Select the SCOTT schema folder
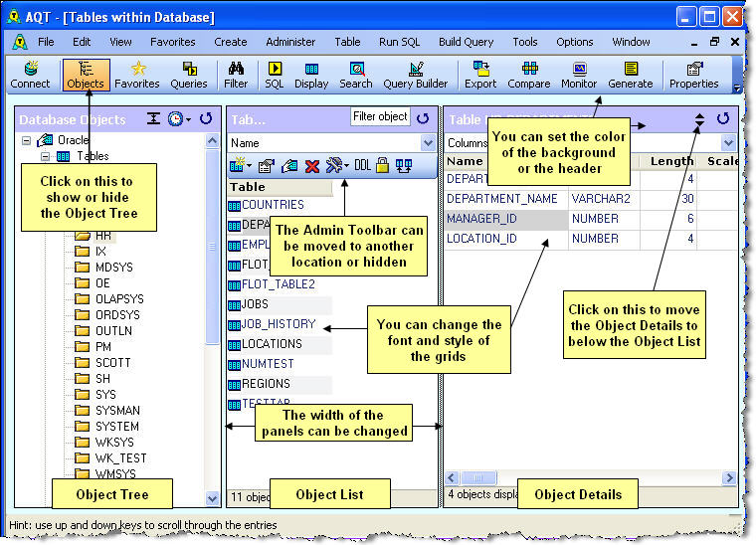Screen dimensions: 756x545 103,362
